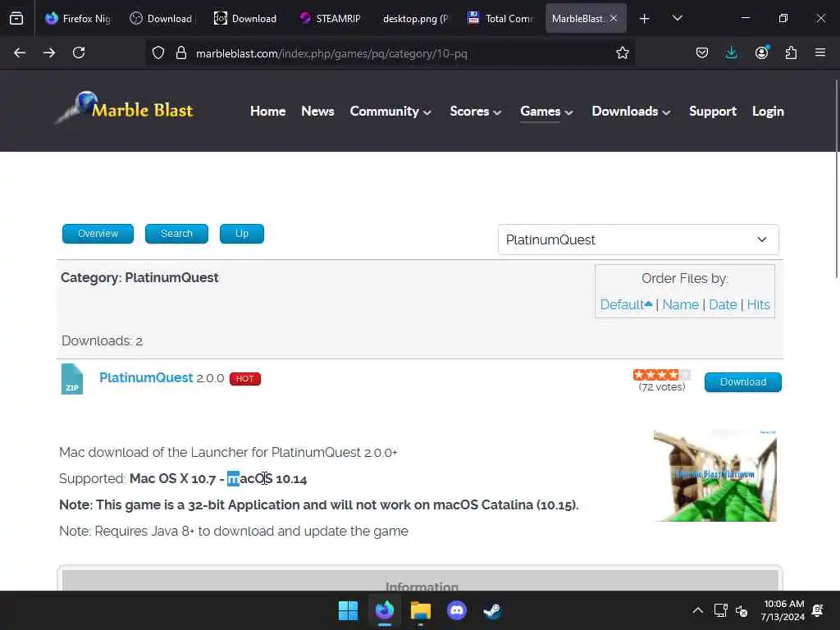This screenshot has width=840, height=630.
Task: Sort files by Name
Action: tap(680, 304)
